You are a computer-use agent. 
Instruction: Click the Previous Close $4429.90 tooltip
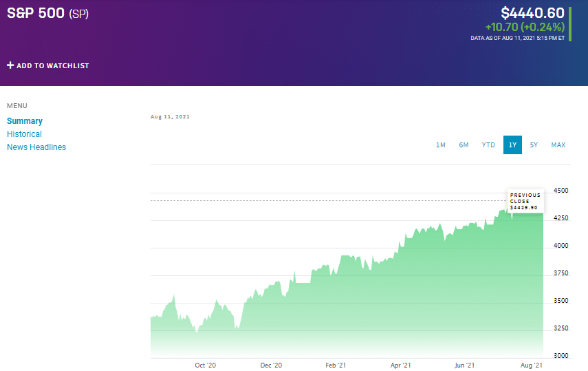pyautogui.click(x=525, y=201)
